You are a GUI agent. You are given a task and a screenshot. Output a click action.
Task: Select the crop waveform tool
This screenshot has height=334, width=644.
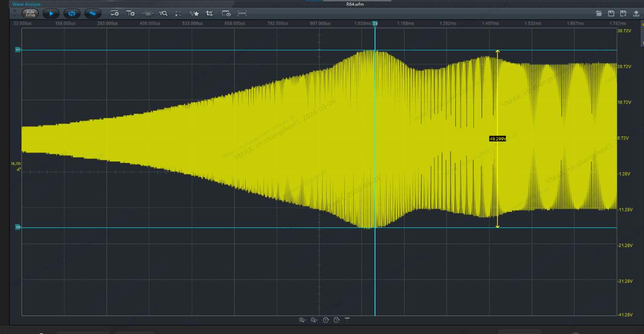[x=210, y=13]
